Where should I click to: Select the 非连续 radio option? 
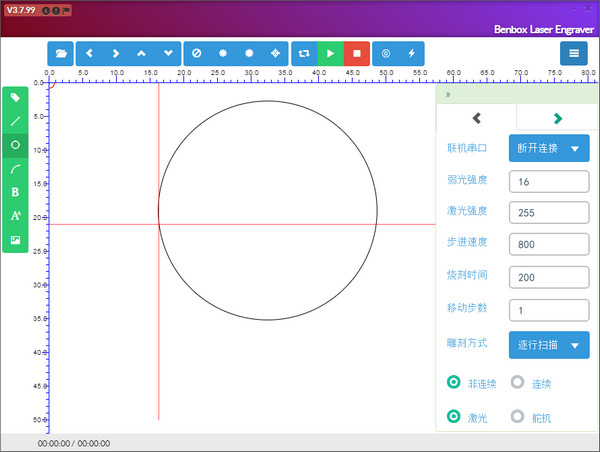point(455,382)
